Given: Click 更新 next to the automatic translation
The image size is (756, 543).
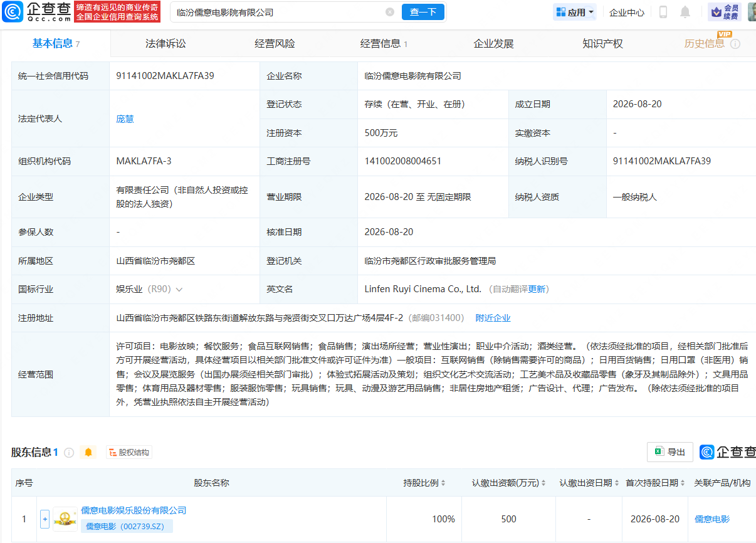Looking at the screenshot, I should click(537, 289).
